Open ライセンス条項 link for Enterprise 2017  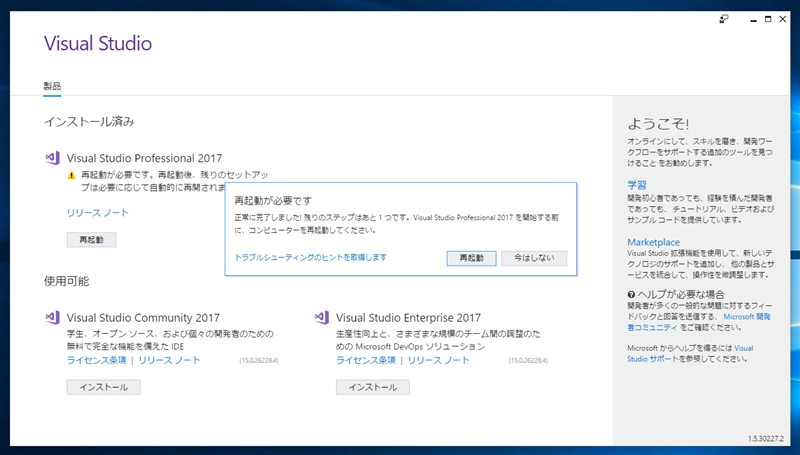tap(366, 360)
